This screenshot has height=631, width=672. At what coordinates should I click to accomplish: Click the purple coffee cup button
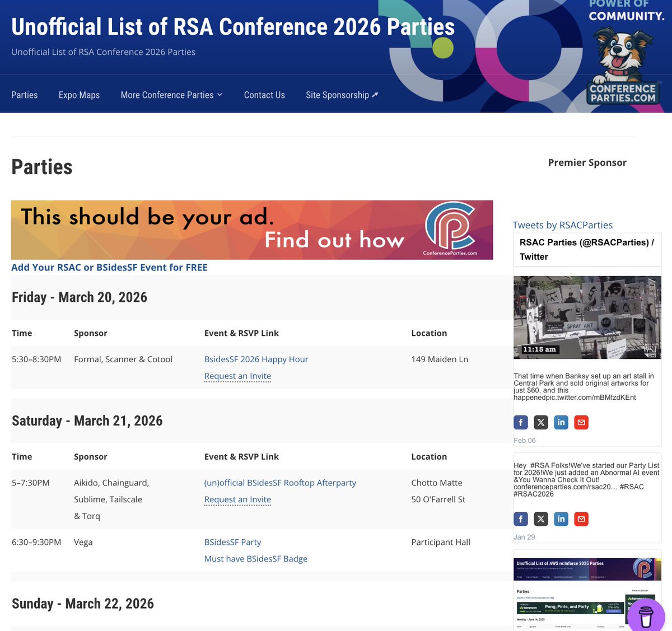(x=646, y=616)
